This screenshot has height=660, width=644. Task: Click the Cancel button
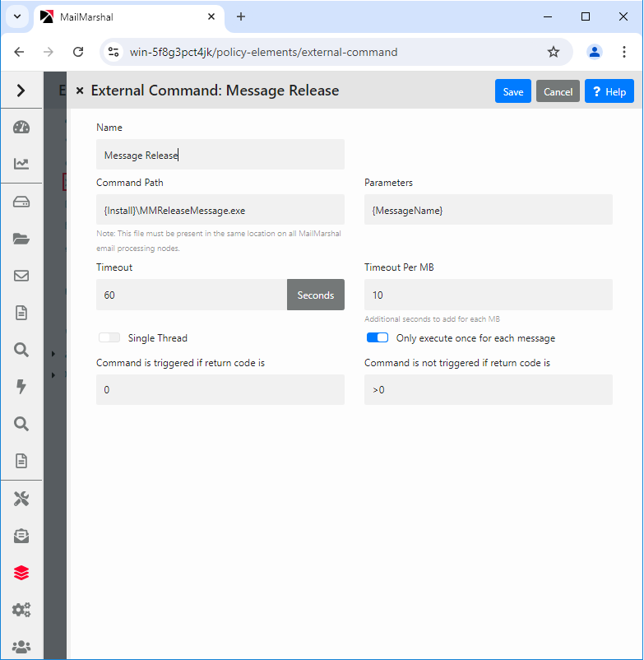[558, 91]
